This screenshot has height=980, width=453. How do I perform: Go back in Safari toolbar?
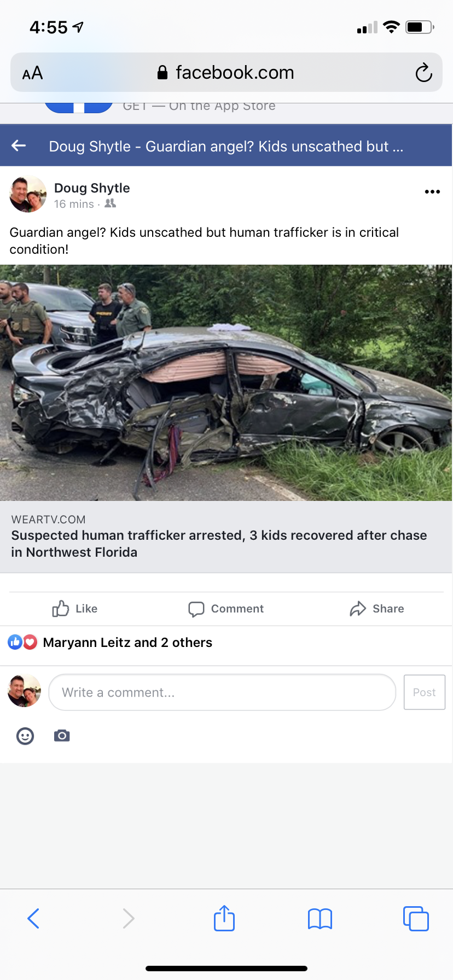point(33,919)
